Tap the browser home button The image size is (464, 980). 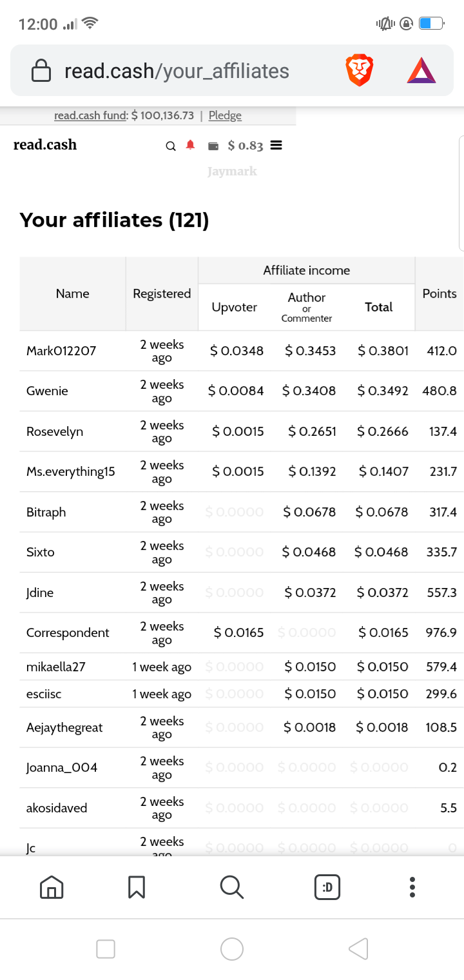click(52, 887)
